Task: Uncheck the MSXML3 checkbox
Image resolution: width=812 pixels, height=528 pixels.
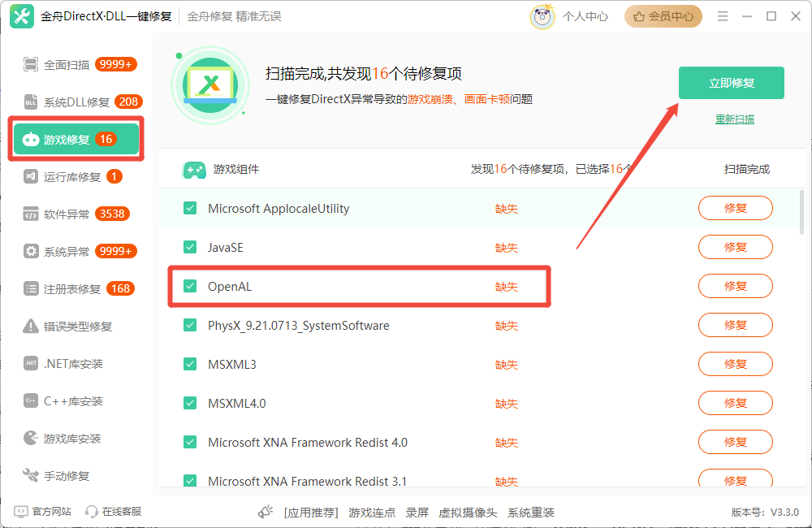Action: click(190, 364)
